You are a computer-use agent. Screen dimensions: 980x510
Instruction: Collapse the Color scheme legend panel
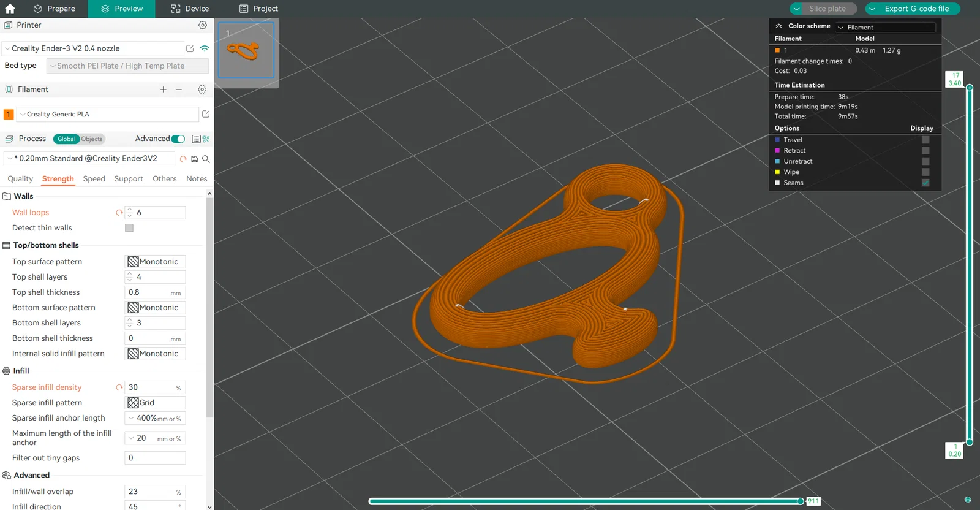coord(778,26)
